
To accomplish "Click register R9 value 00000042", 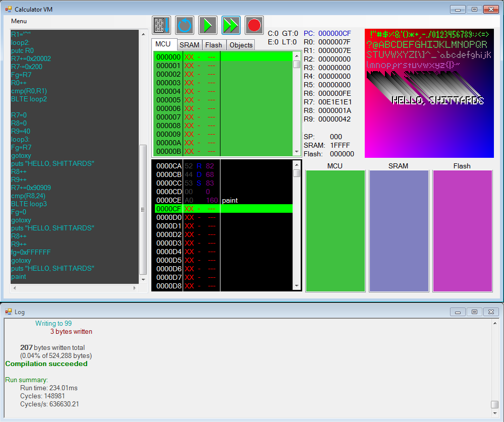I will point(334,119).
